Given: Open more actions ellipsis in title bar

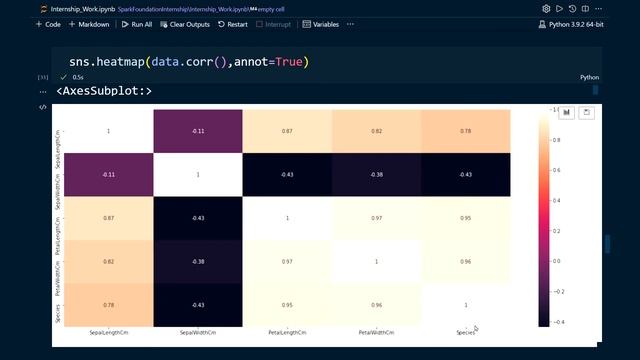Looking at the screenshot, I should (598, 9).
